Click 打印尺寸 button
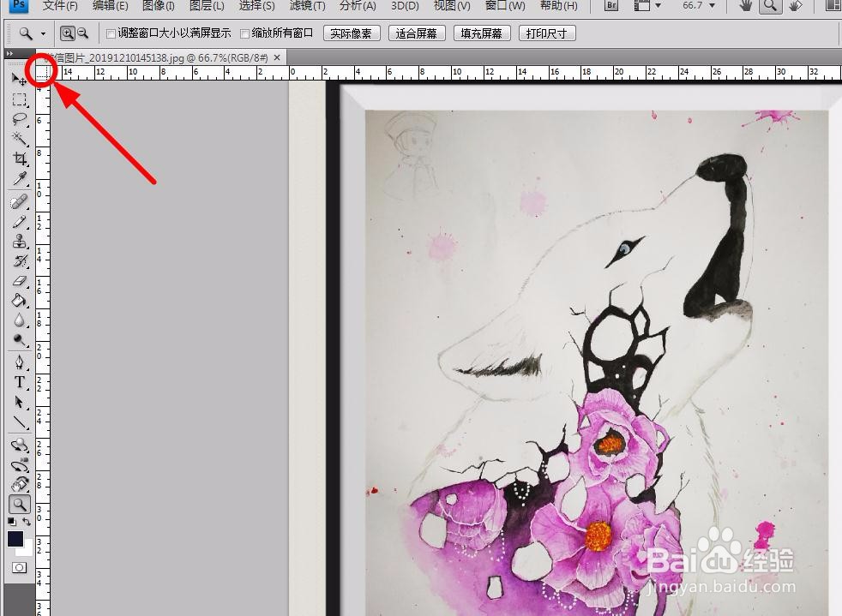 547,33
